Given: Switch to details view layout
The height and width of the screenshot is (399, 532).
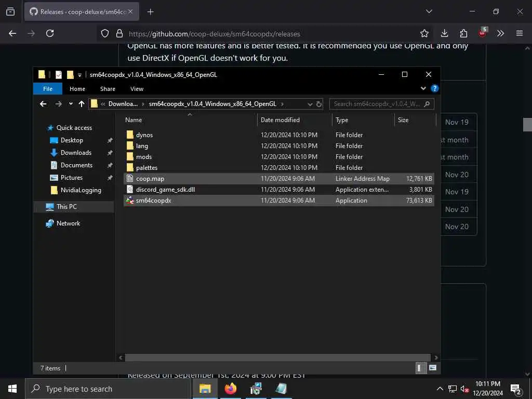Looking at the screenshot, I should click(420, 368).
